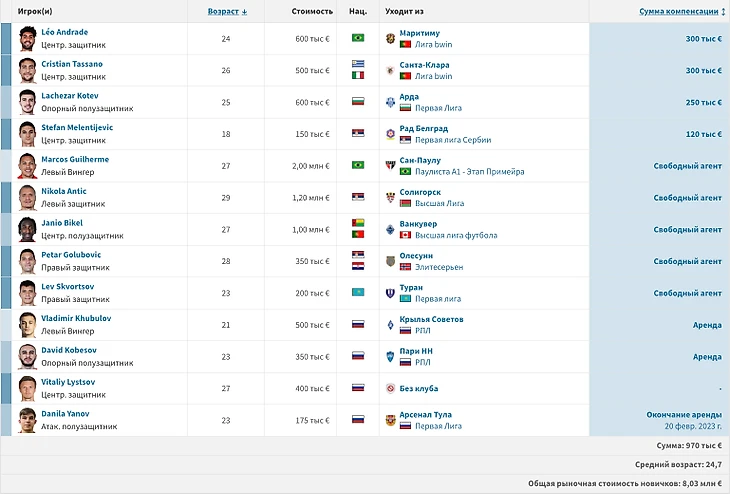Click Canada flag next to Высшая лига футбола
The width and height of the screenshot is (730, 494).
point(406,235)
